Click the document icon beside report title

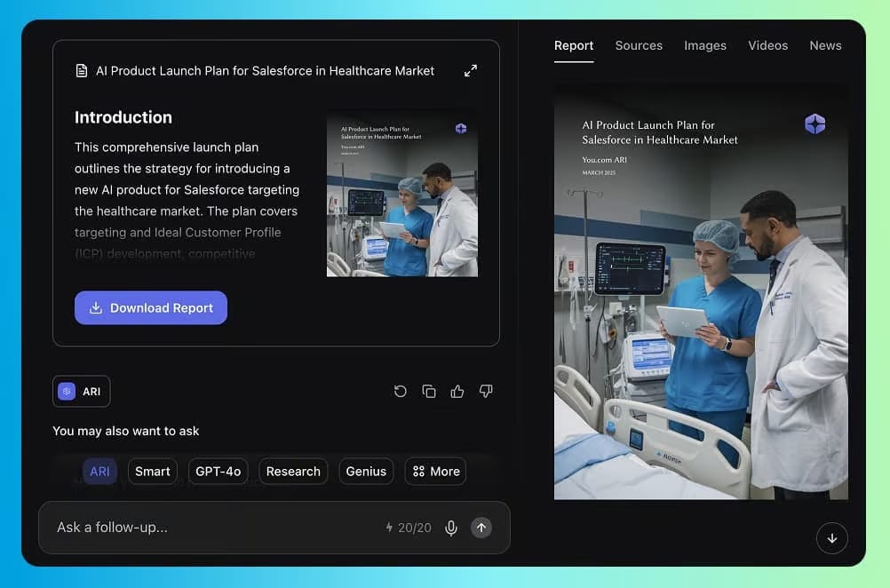82,71
